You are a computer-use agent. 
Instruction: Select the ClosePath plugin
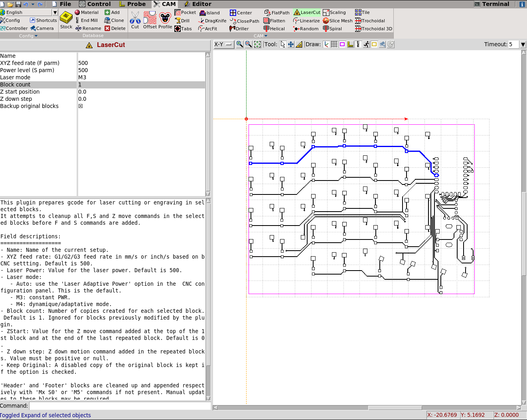click(x=245, y=21)
